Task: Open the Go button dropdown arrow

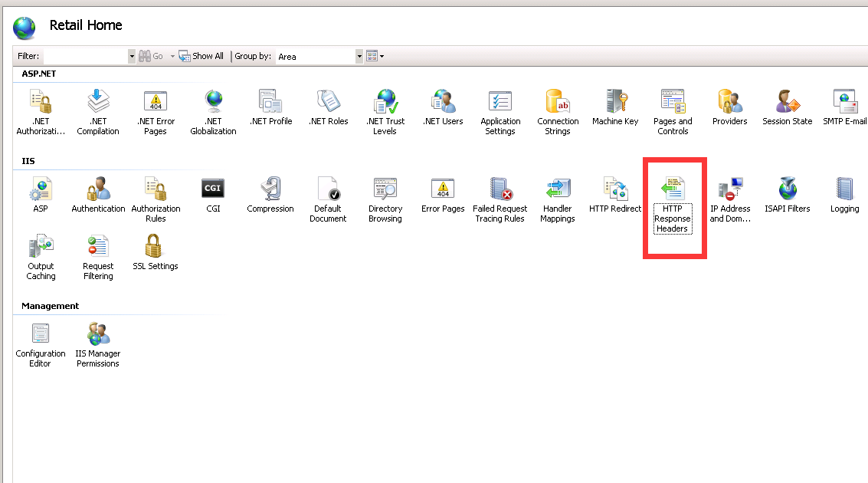Action: point(172,56)
